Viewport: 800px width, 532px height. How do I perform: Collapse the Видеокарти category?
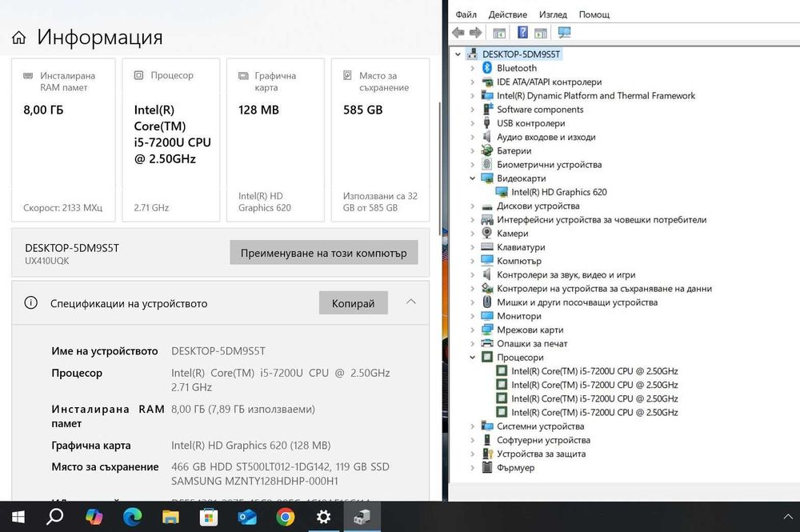point(473,178)
